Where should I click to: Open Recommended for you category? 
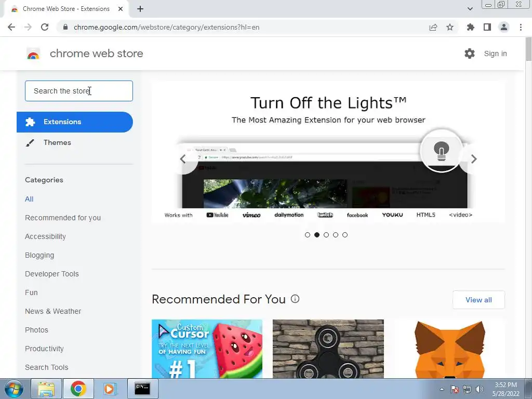pos(63,218)
